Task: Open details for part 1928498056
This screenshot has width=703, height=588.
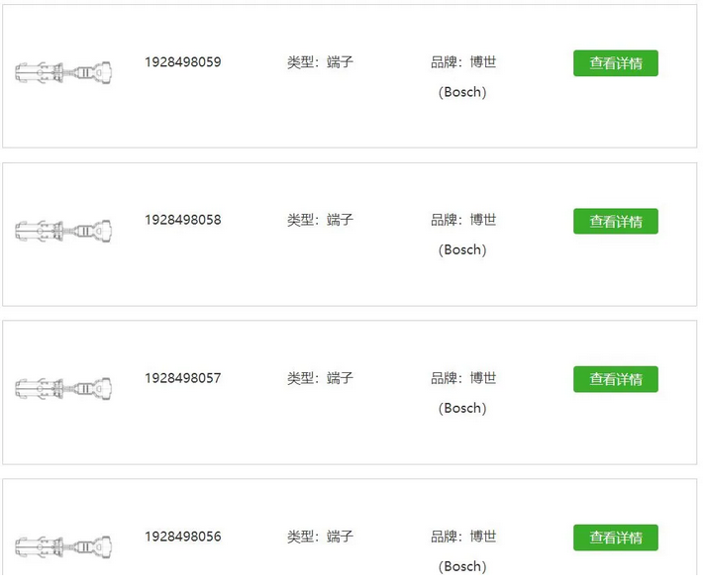Action: 615,538
